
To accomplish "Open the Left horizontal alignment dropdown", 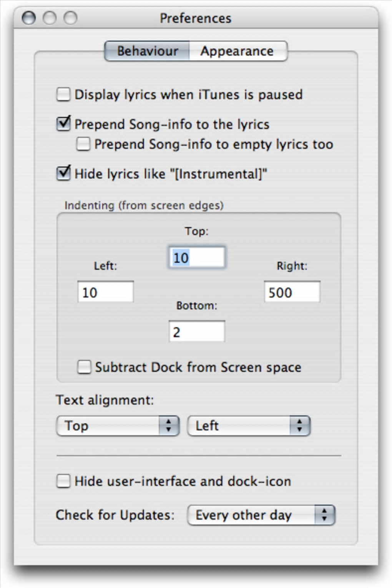I will (249, 426).
